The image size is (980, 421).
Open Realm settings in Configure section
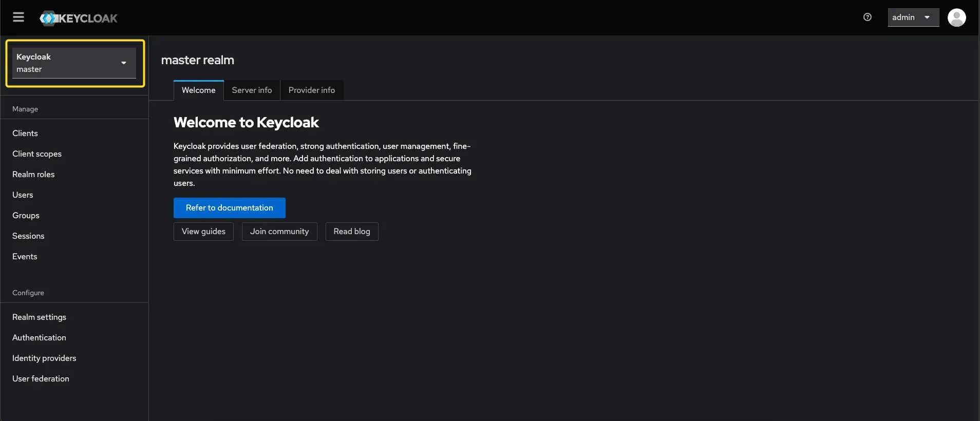point(39,317)
